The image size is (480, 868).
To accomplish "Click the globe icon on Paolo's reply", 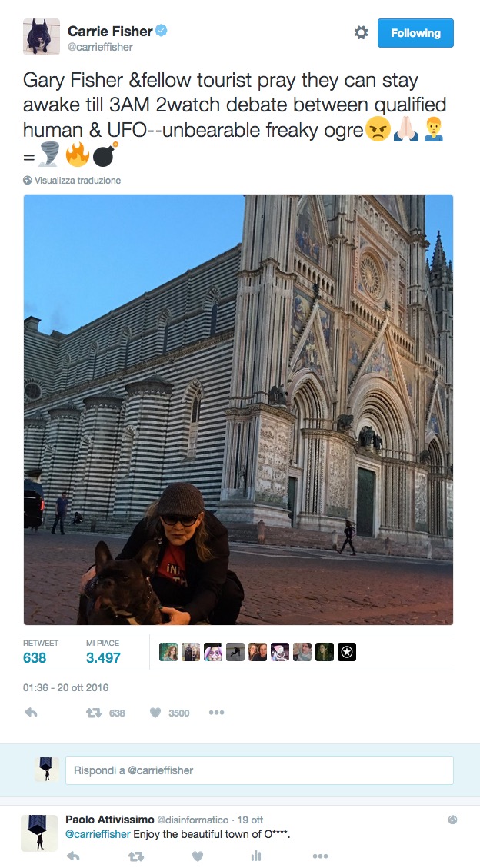I will point(452,820).
